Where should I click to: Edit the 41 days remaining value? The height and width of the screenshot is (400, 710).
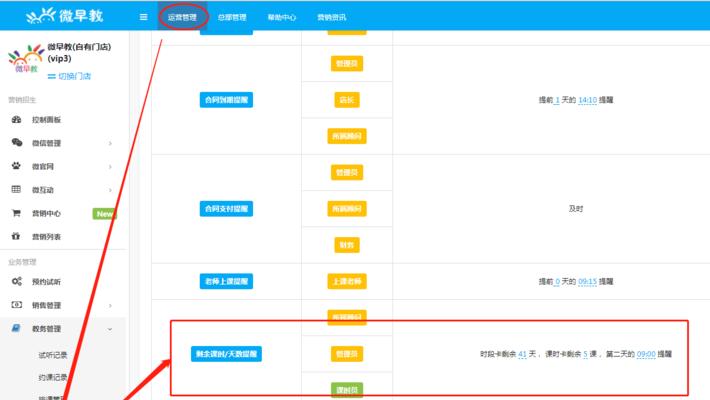tap(523, 354)
